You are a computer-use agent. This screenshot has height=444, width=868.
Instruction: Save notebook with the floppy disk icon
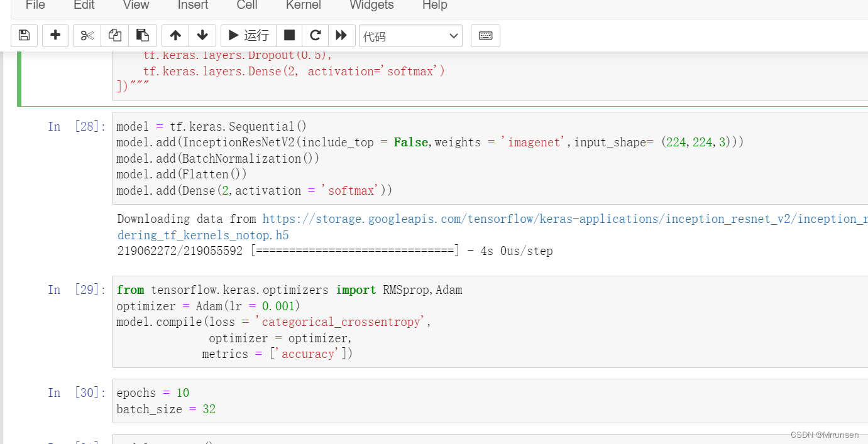click(24, 36)
